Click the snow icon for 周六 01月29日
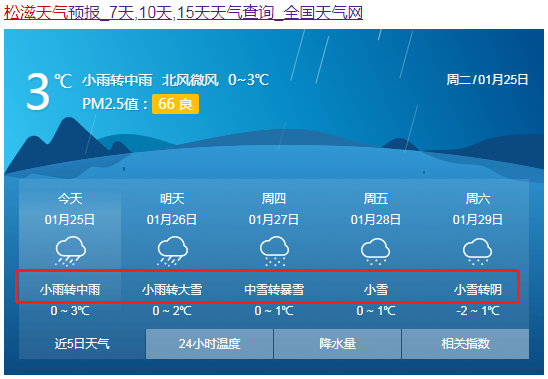 point(477,251)
